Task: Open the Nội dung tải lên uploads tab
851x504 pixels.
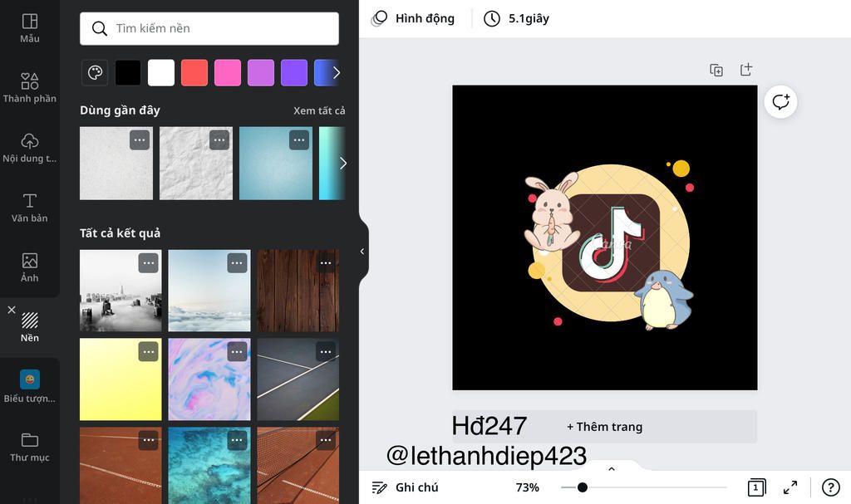Action: 29,148
